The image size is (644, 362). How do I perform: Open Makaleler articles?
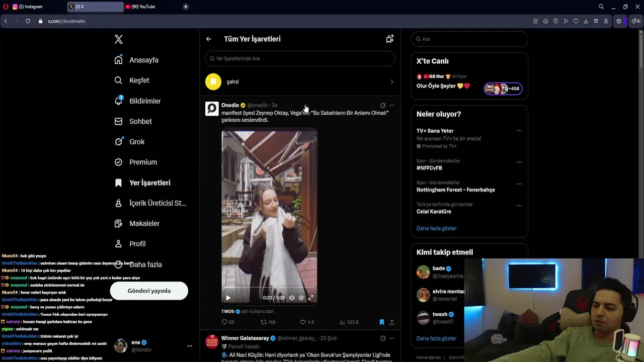pyautogui.click(x=137, y=223)
